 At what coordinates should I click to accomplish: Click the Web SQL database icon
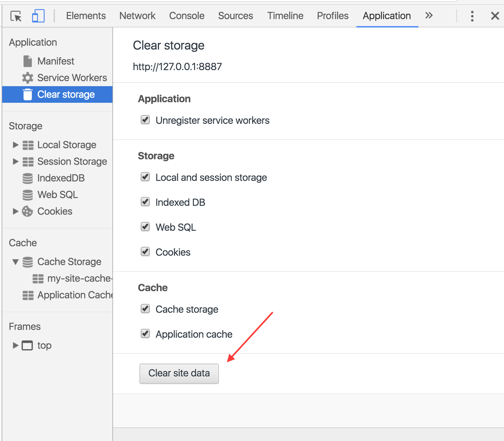pos(28,195)
